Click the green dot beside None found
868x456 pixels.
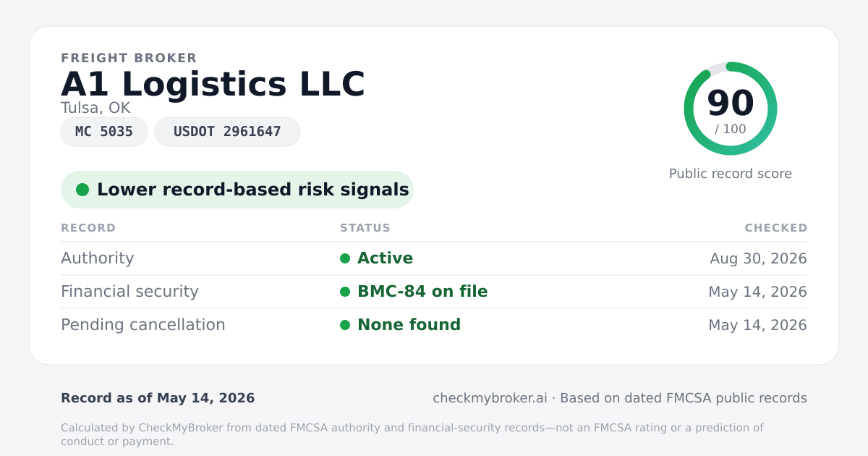tap(345, 325)
